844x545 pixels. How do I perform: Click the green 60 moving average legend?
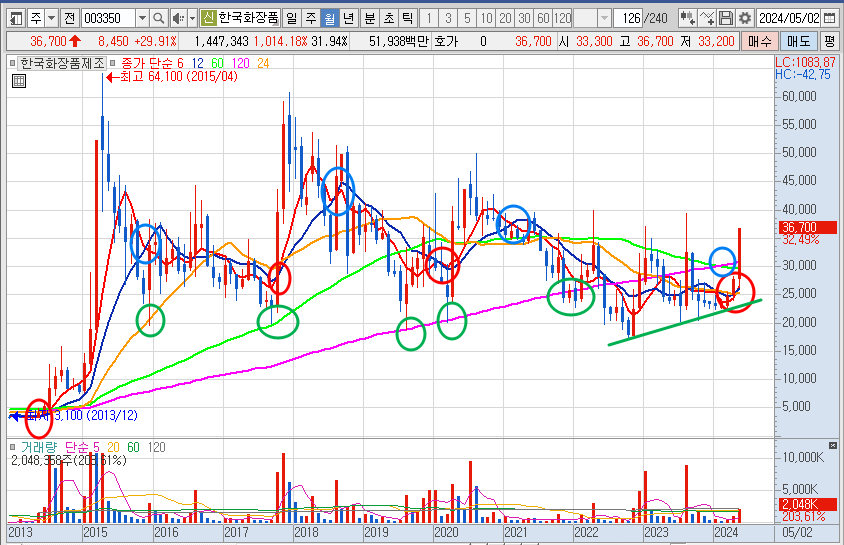coord(217,63)
